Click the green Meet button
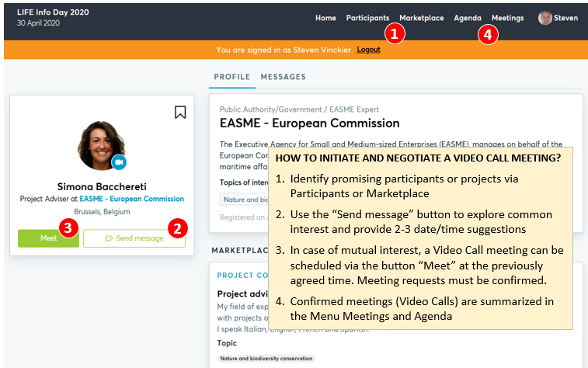The image size is (588, 368). click(x=48, y=238)
